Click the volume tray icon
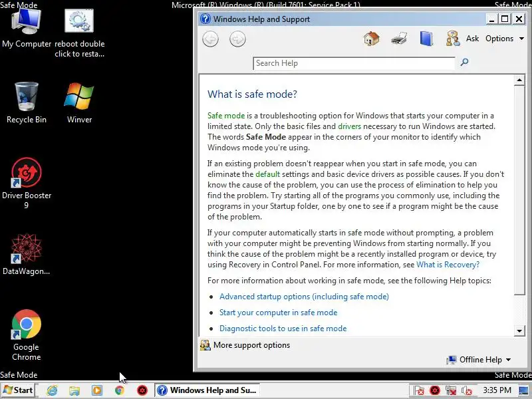Viewport: 532px width, 399px height. (x=467, y=390)
